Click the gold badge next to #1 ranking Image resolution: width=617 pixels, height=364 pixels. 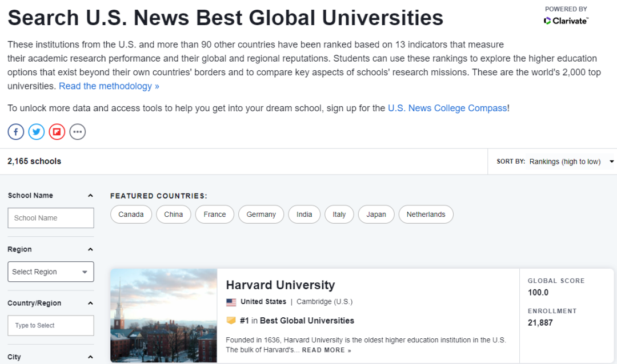(231, 321)
